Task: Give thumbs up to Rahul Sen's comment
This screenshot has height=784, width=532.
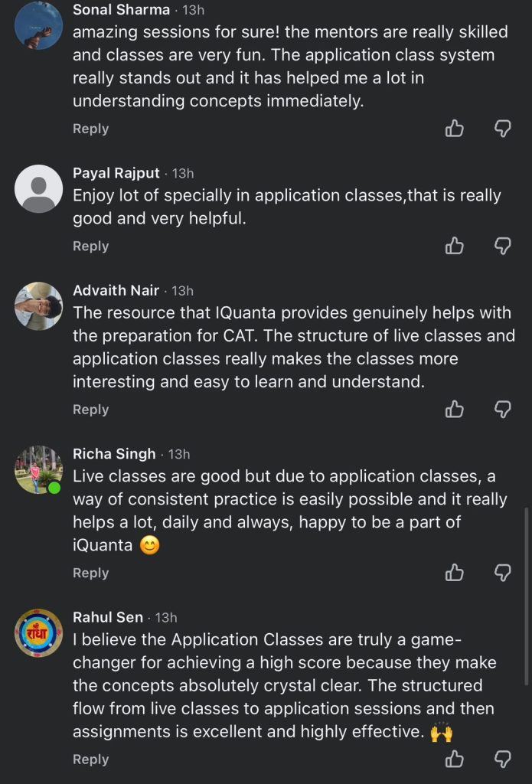Action: [x=455, y=759]
